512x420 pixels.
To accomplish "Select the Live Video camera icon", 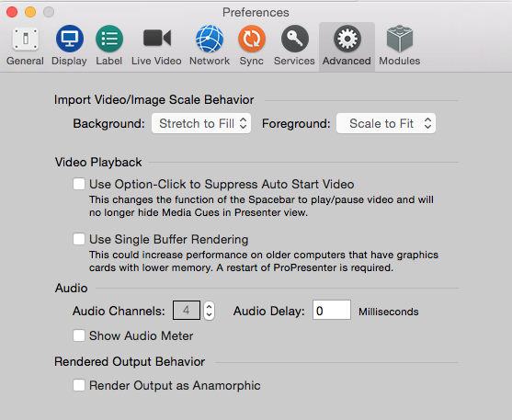I will point(157,39).
